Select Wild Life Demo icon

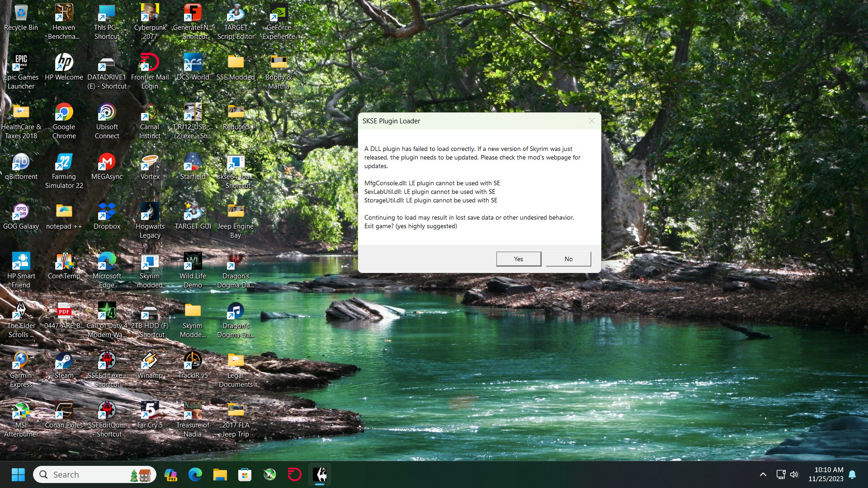coord(193,270)
